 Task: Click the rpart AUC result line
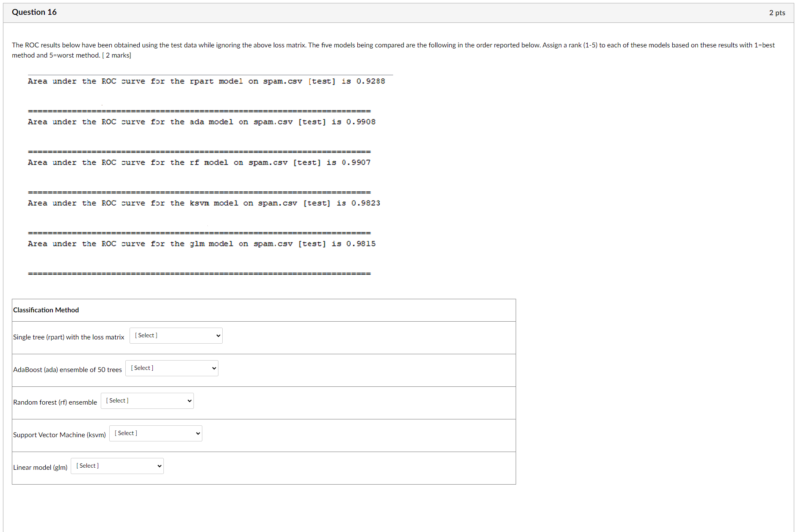(x=206, y=81)
